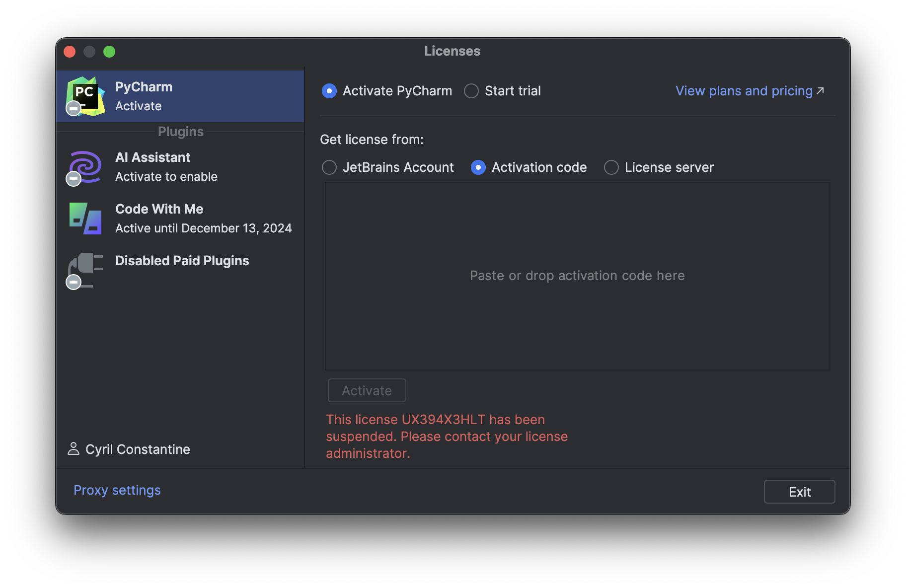The width and height of the screenshot is (906, 588).
Task: Select Disabled Paid Plugins entry
Action: [180, 270]
